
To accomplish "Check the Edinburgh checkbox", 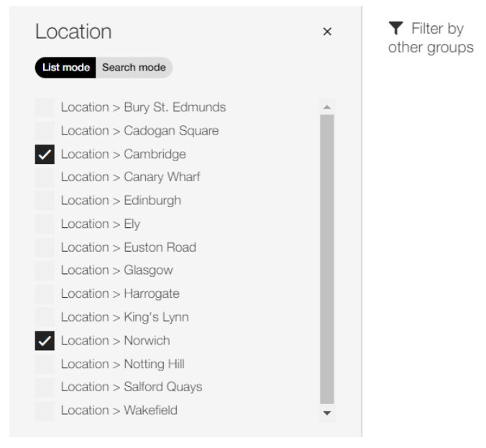I will click(45, 201).
